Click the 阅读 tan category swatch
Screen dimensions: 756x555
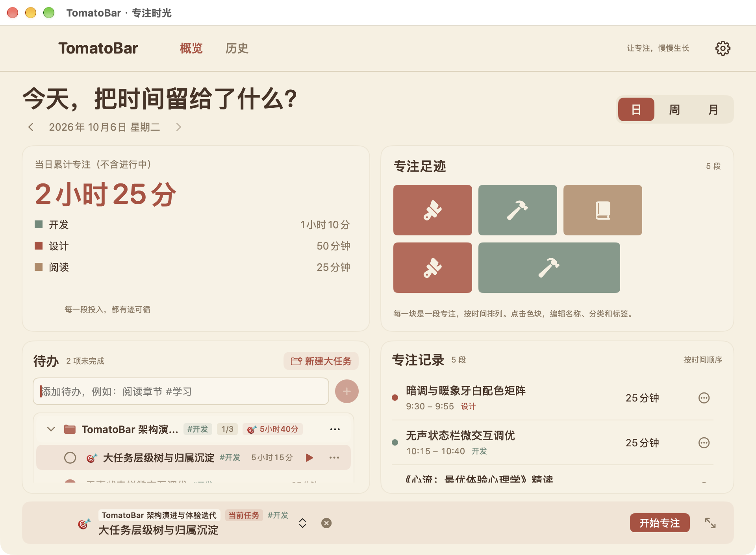(39, 267)
